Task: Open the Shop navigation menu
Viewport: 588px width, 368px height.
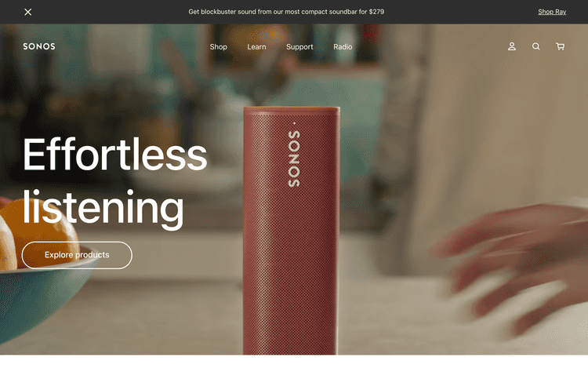Action: click(x=218, y=47)
